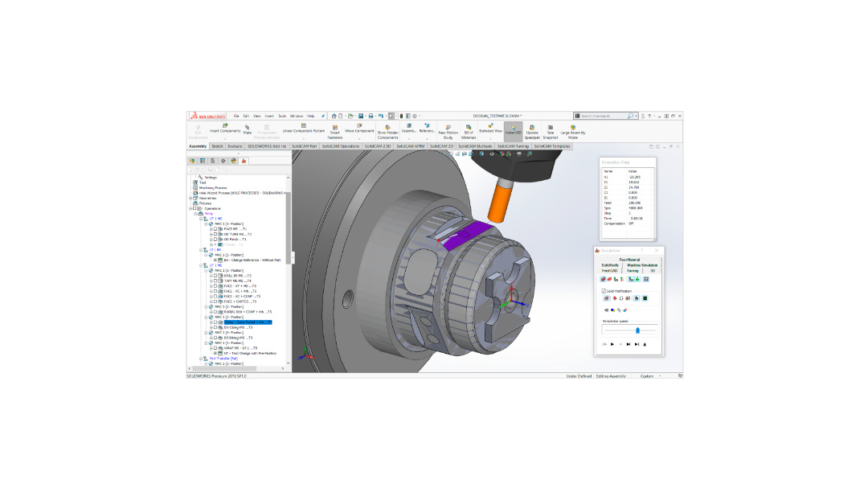Collapse the Setup node in tree
868x488 pixels.
196,214
